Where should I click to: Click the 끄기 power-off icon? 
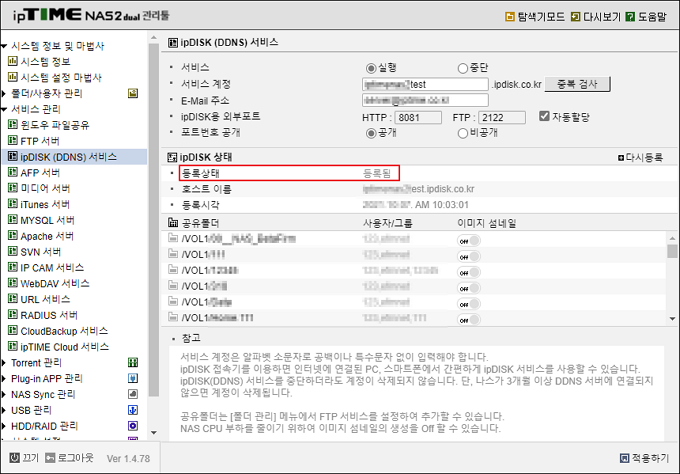pyautogui.click(x=15, y=458)
